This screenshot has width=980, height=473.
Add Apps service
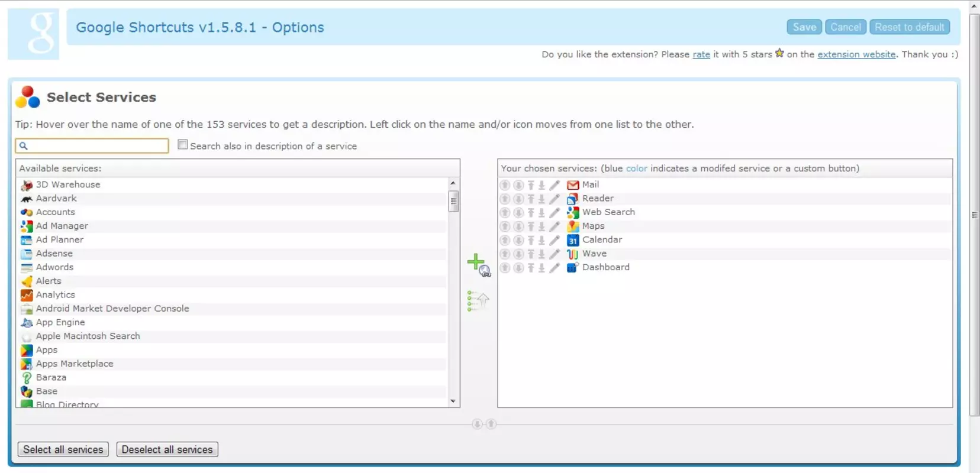tap(47, 350)
